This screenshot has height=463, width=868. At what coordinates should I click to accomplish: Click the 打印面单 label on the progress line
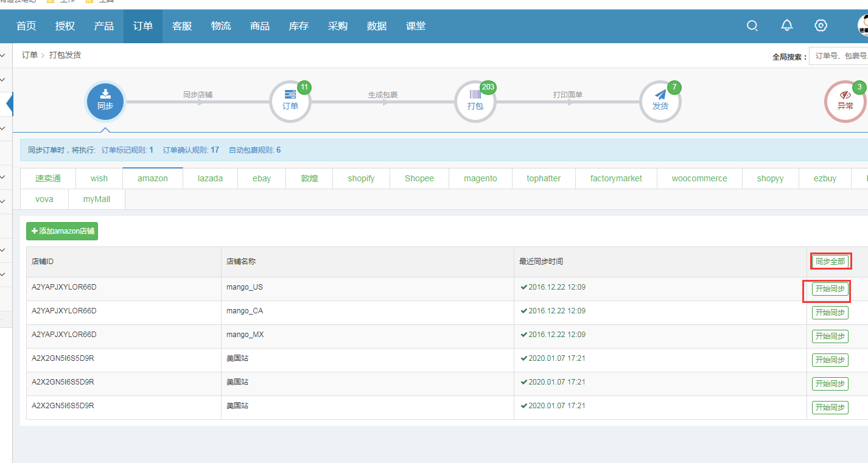pyautogui.click(x=568, y=95)
